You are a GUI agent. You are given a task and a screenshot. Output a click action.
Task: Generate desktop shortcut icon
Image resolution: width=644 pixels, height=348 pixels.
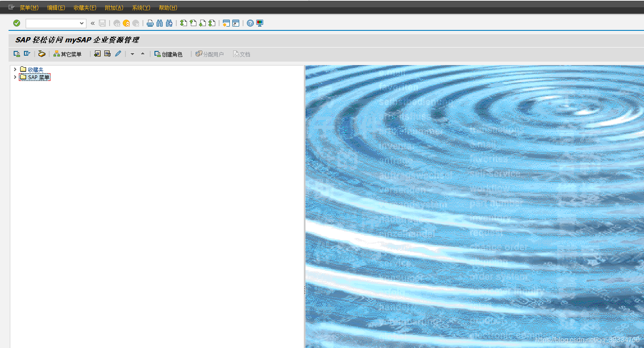[236, 23]
